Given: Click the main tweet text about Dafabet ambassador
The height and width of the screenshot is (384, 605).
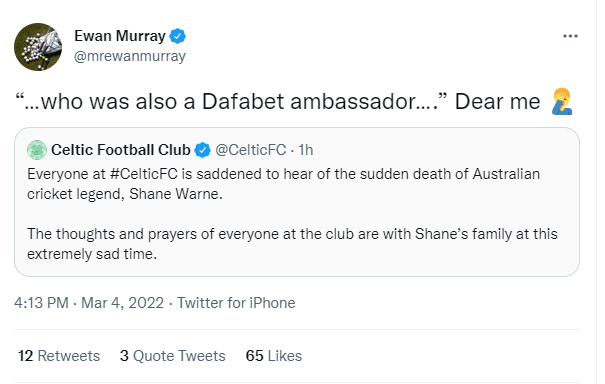Looking at the screenshot, I should 277,102.
